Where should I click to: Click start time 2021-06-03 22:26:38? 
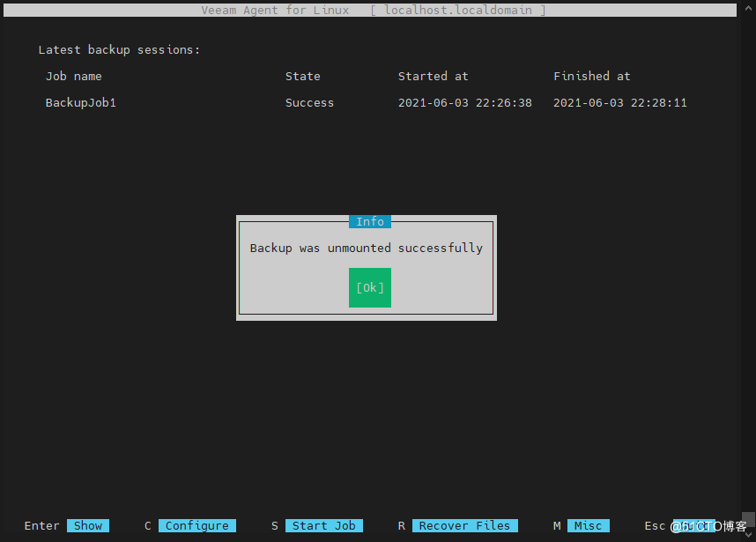click(464, 103)
